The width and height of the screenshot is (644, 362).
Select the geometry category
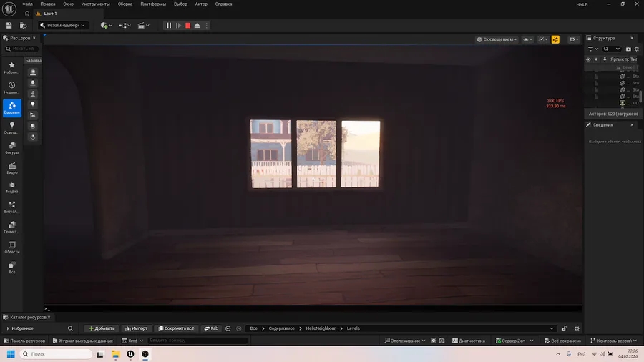[x=12, y=228]
